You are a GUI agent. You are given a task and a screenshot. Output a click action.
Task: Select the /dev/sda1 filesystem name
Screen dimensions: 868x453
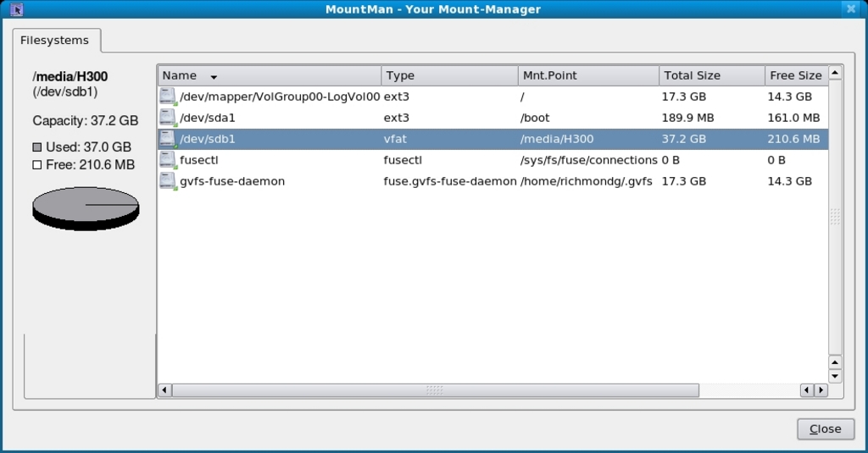coord(207,118)
